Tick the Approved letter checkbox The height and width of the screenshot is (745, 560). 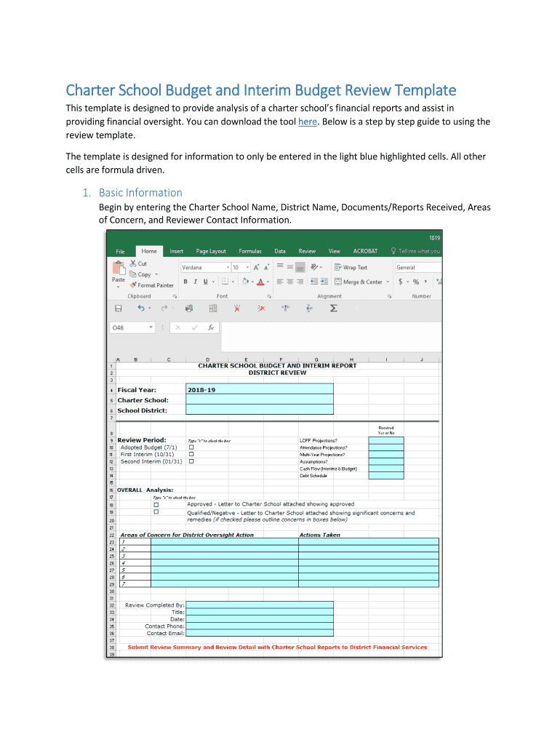(x=156, y=504)
